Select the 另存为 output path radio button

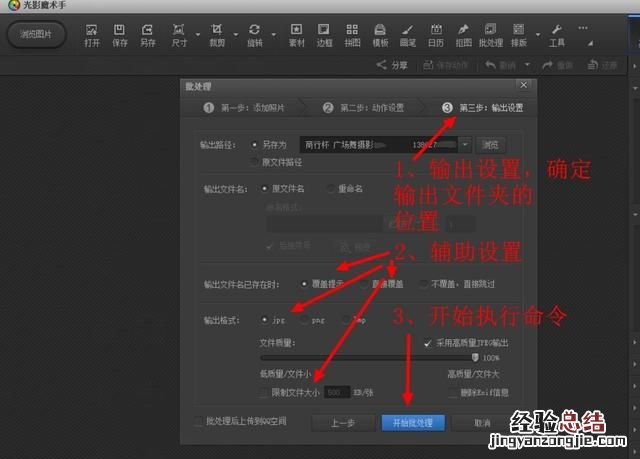point(254,144)
